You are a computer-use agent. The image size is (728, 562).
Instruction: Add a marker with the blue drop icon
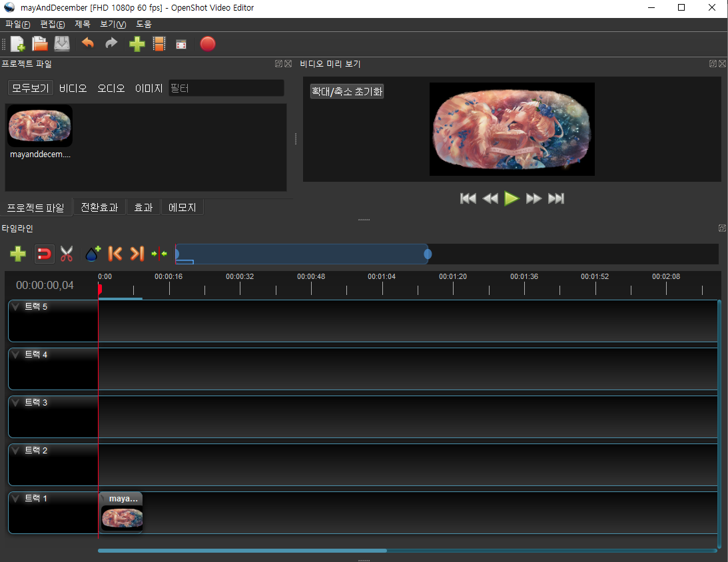[x=93, y=254]
